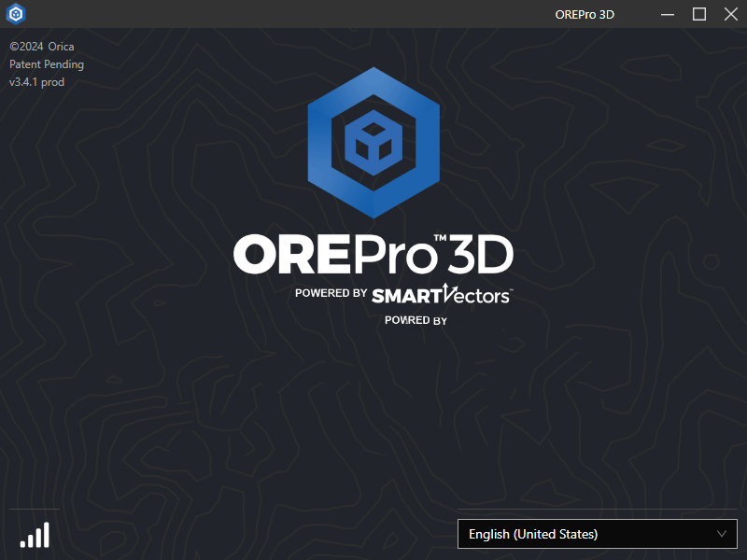Click the v3.4.1 prod version label
747x560 pixels.
point(35,82)
